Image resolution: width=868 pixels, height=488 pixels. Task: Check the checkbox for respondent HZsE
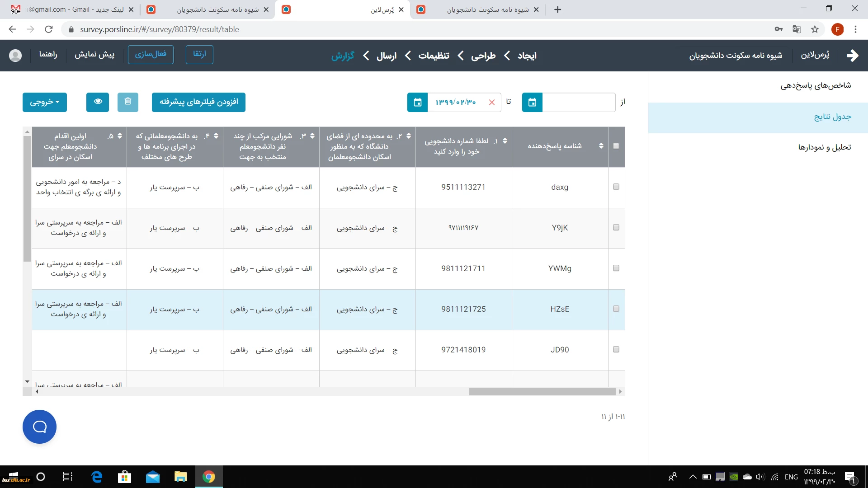coord(616,309)
